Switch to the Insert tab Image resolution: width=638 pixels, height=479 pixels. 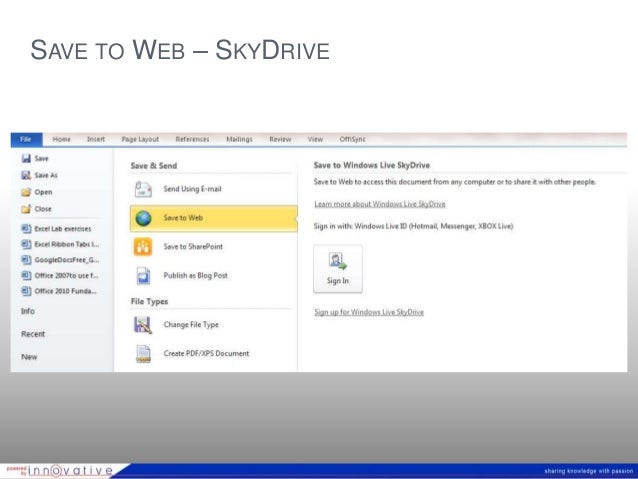[x=96, y=139]
